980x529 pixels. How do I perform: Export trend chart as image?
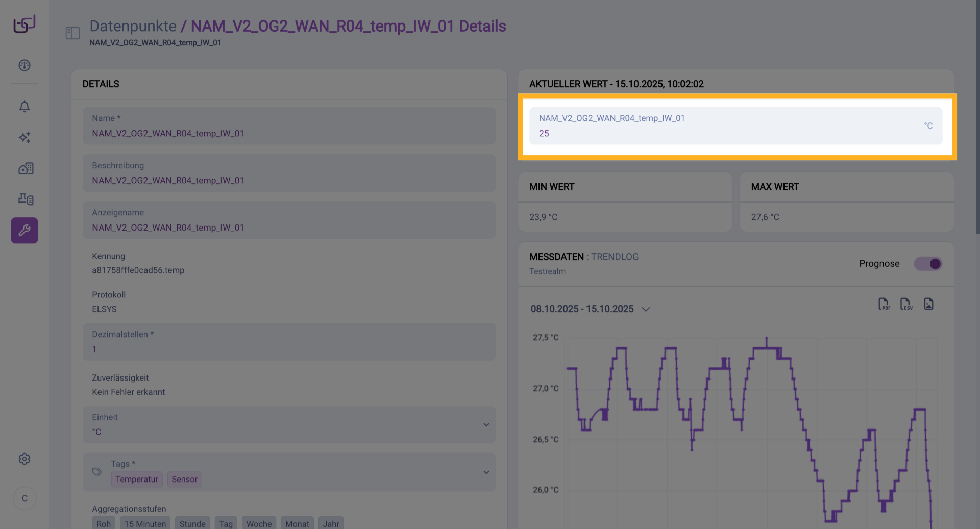click(x=928, y=304)
